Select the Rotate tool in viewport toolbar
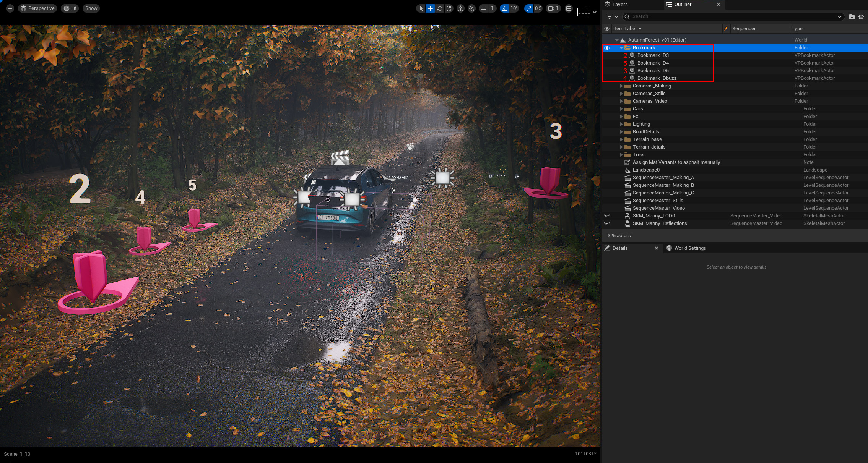This screenshot has width=868, height=463. point(440,8)
